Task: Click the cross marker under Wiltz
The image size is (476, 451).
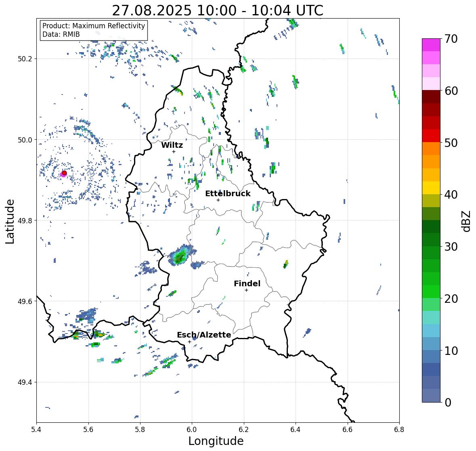Action: (174, 151)
